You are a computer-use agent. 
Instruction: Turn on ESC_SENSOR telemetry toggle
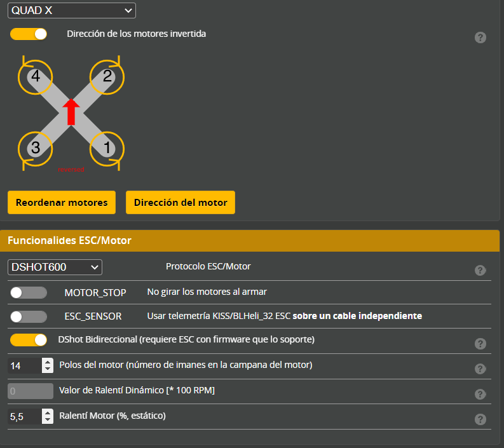coord(29,316)
